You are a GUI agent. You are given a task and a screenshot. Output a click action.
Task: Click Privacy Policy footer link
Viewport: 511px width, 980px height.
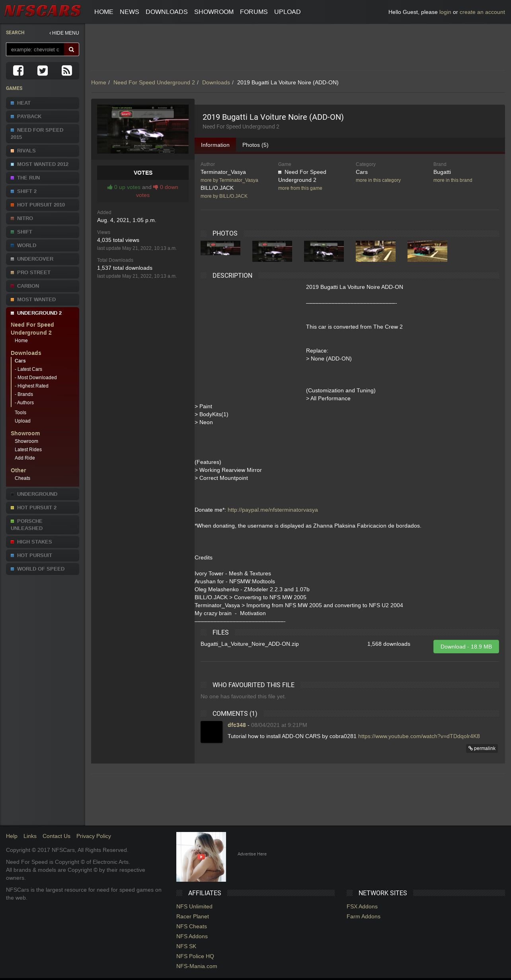coord(94,836)
